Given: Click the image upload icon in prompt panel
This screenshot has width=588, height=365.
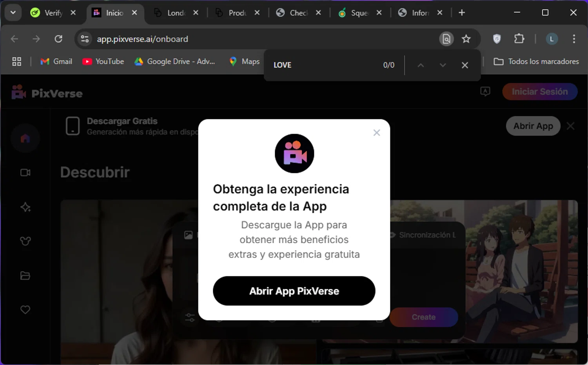Looking at the screenshot, I should point(189,235).
